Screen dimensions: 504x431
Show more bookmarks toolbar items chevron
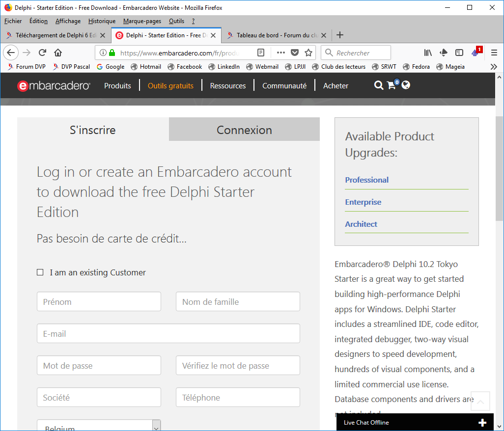[494, 67]
